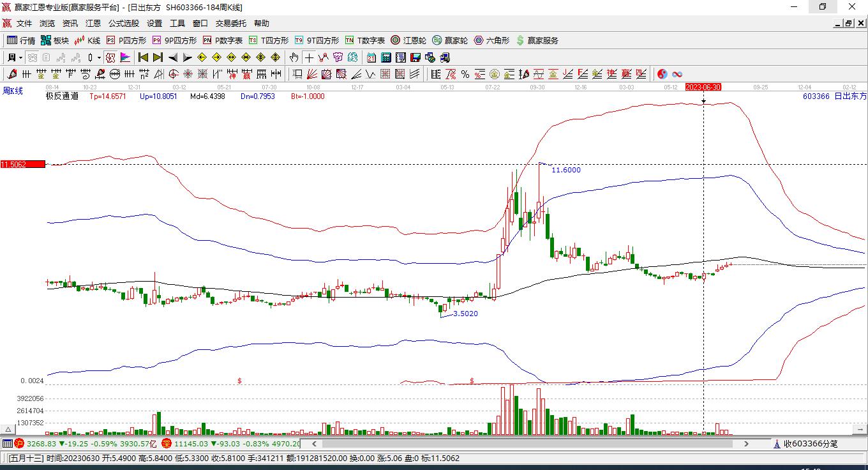Open the 文件 menu
The width and height of the screenshot is (868, 470).
(x=24, y=24)
